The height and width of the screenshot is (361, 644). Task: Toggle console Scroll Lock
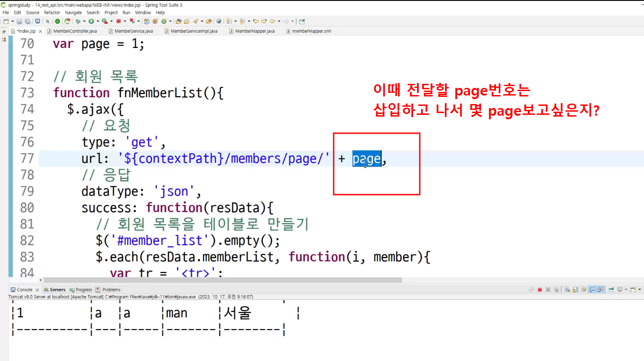pyautogui.click(x=575, y=290)
